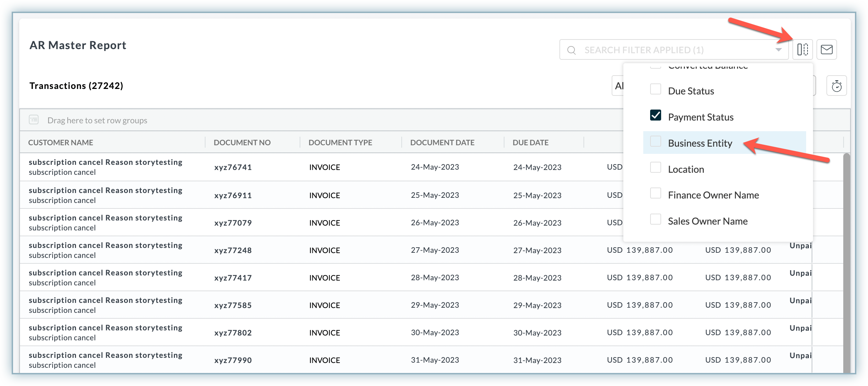Viewport: 868px width, 386px height.
Task: Select document number xyz77079
Action: point(233,223)
